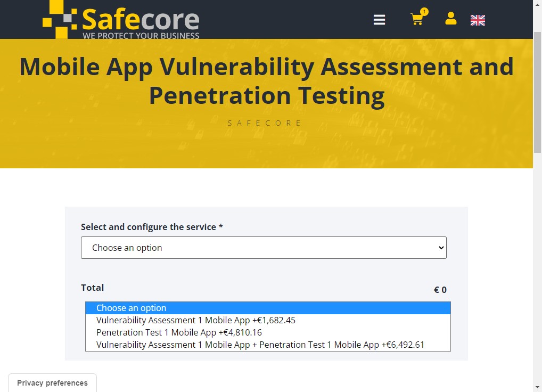Screen dimensions: 542x392
Task: Open the hamburger navigation menu
Action: click(379, 20)
